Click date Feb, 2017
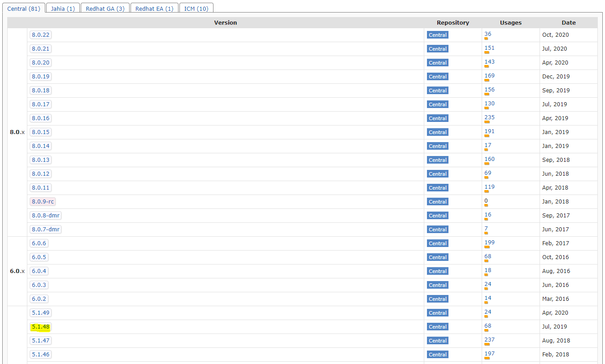Viewport: 605px width, 364px height. coord(556,243)
